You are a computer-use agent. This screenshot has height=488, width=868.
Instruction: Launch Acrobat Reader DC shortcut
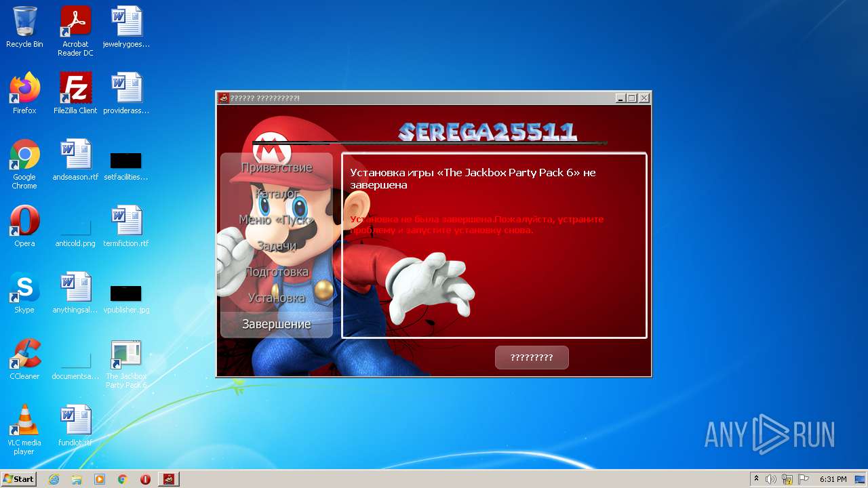pos(75,30)
